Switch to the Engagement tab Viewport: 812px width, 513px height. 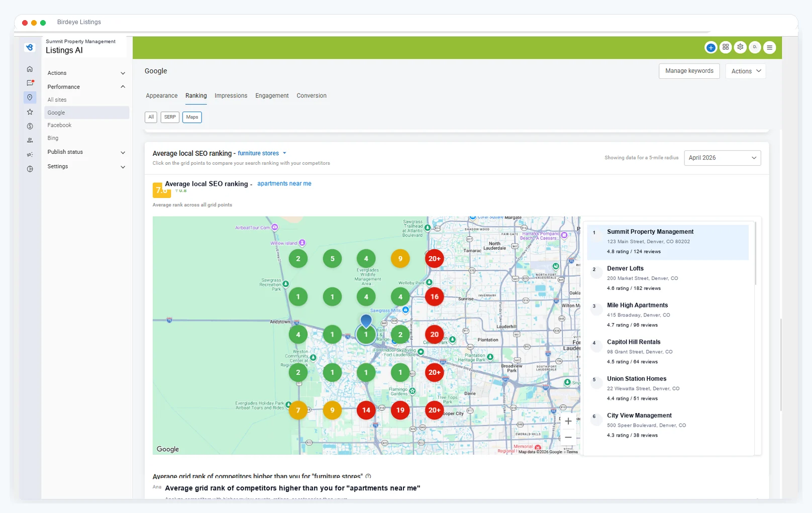[272, 95]
